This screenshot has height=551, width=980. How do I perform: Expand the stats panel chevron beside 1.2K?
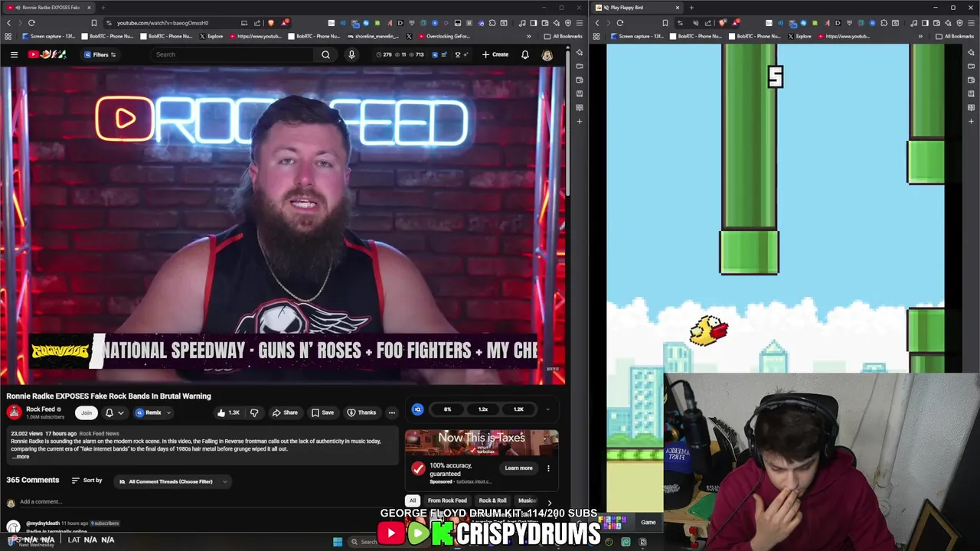coord(547,409)
